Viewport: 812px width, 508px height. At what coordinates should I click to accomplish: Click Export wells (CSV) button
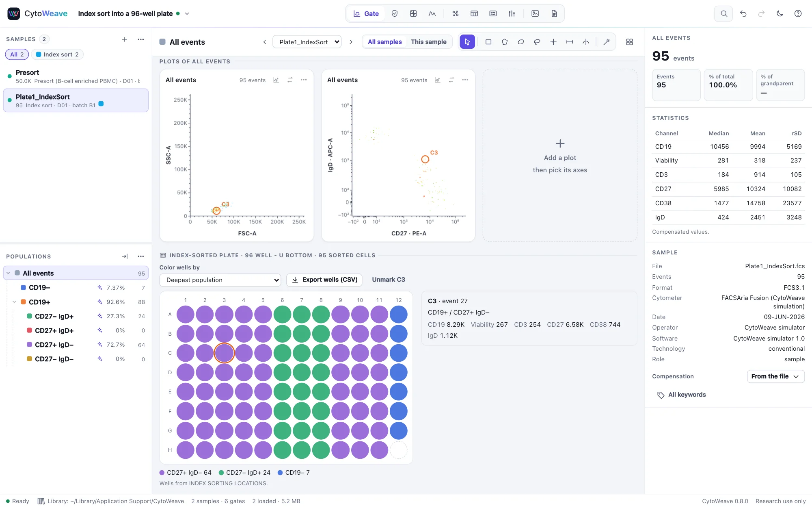(x=325, y=280)
